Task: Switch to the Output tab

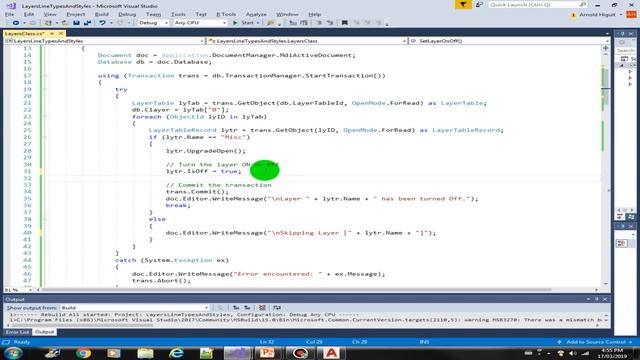Action: (x=44, y=332)
